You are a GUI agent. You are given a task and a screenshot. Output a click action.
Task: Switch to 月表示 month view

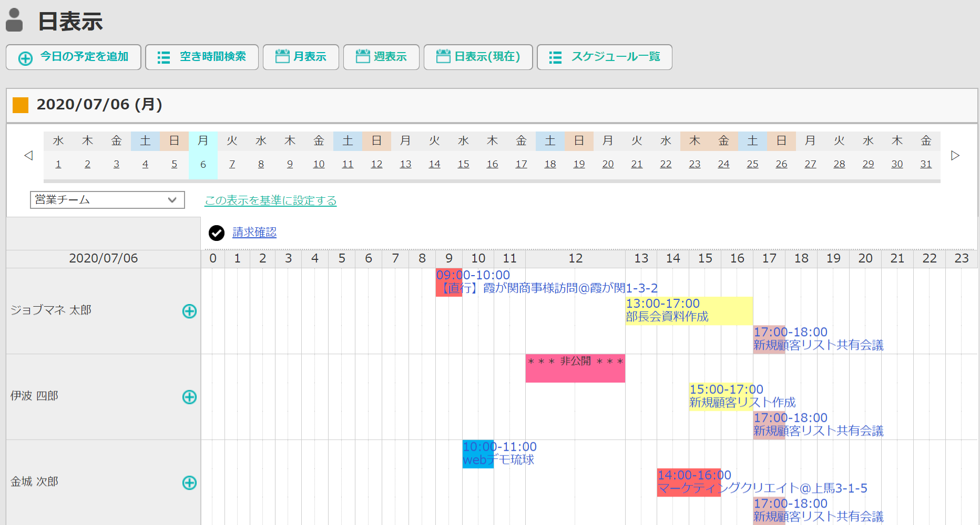301,57
